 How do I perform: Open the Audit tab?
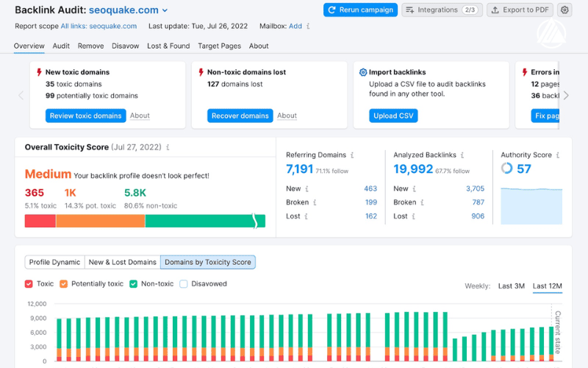(x=61, y=46)
